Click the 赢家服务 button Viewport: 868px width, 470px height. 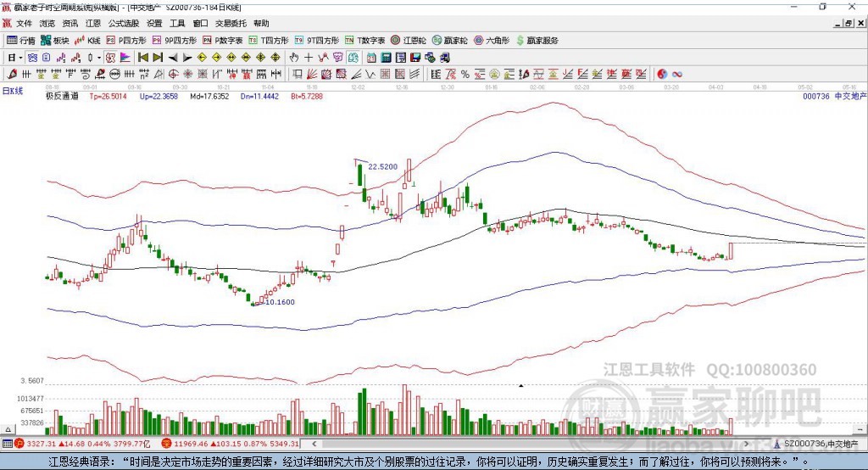537,41
